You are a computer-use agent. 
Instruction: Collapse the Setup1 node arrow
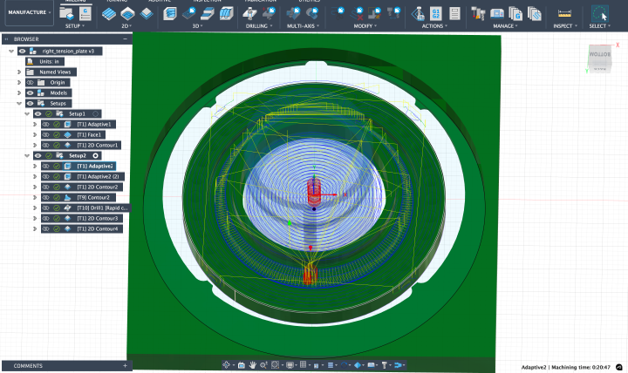point(27,114)
